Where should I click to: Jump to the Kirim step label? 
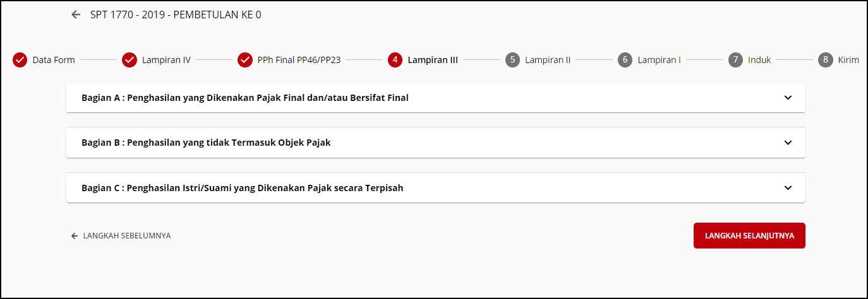(x=848, y=61)
